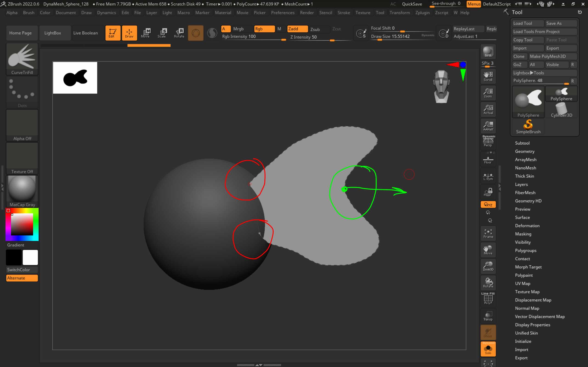Expand the Geometry section
Image resolution: width=588 pixels, height=367 pixels.
525,151
